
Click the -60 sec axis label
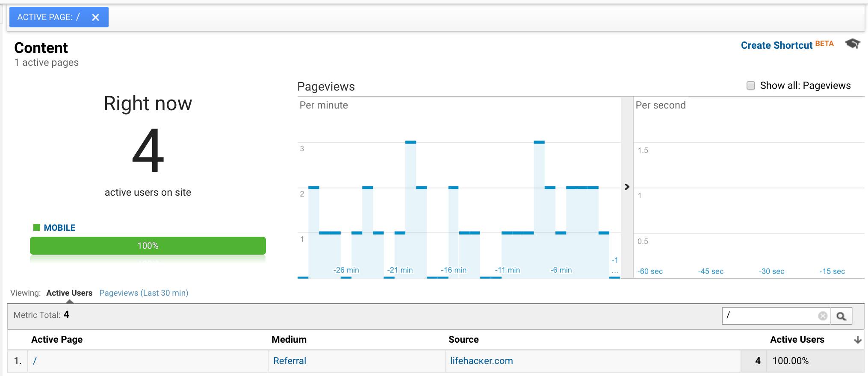coord(650,271)
